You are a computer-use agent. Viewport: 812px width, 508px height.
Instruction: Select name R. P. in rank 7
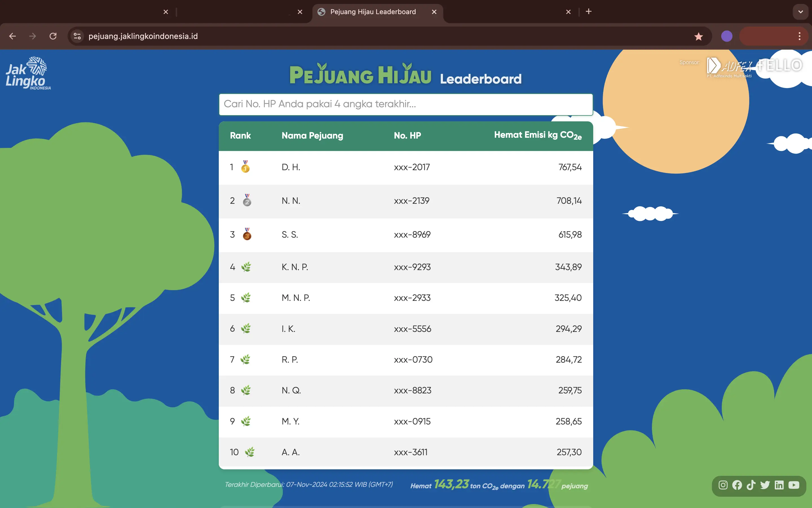pos(290,360)
